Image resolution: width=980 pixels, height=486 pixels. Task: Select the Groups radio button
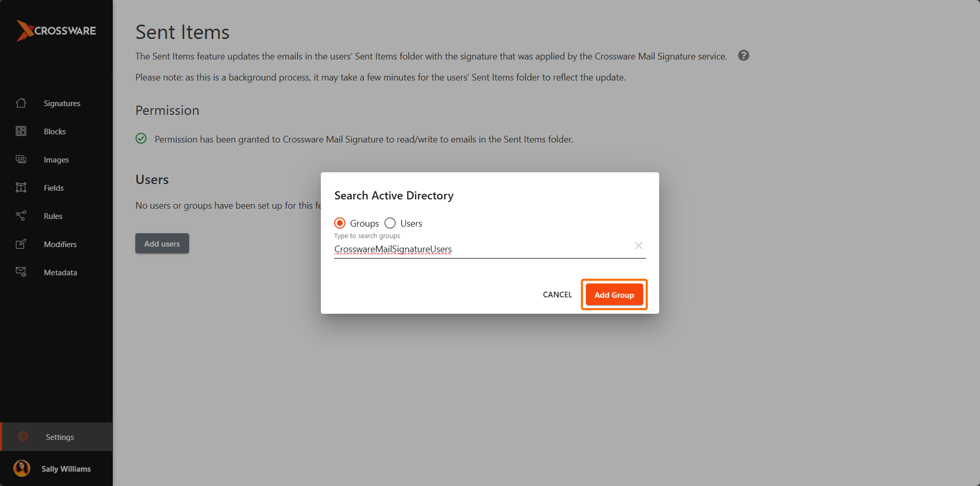pos(340,223)
